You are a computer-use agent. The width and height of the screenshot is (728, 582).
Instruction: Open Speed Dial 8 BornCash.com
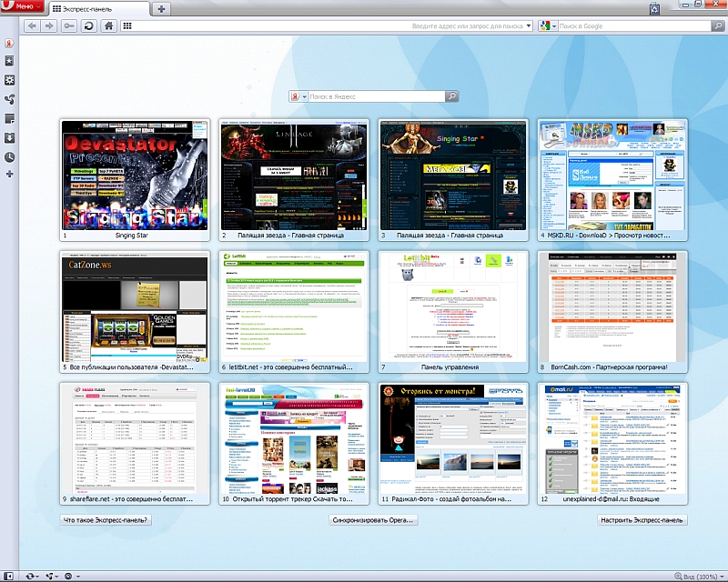click(612, 311)
